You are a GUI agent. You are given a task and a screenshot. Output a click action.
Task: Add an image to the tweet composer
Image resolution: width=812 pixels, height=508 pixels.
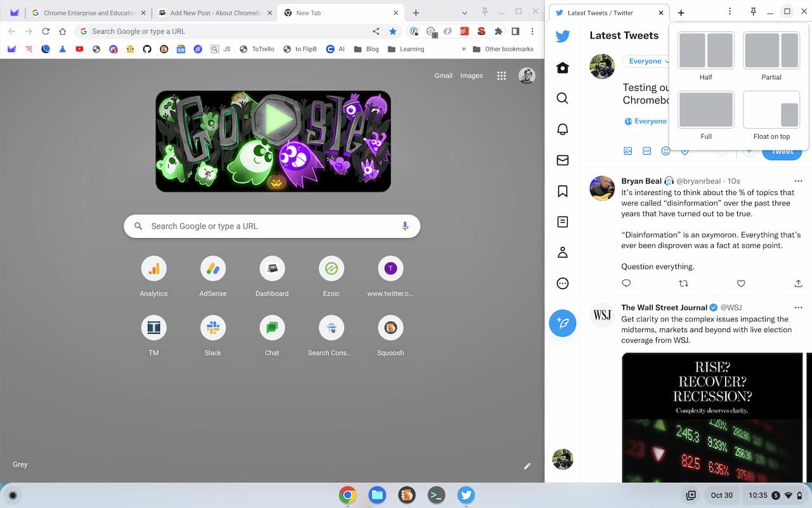pyautogui.click(x=628, y=151)
